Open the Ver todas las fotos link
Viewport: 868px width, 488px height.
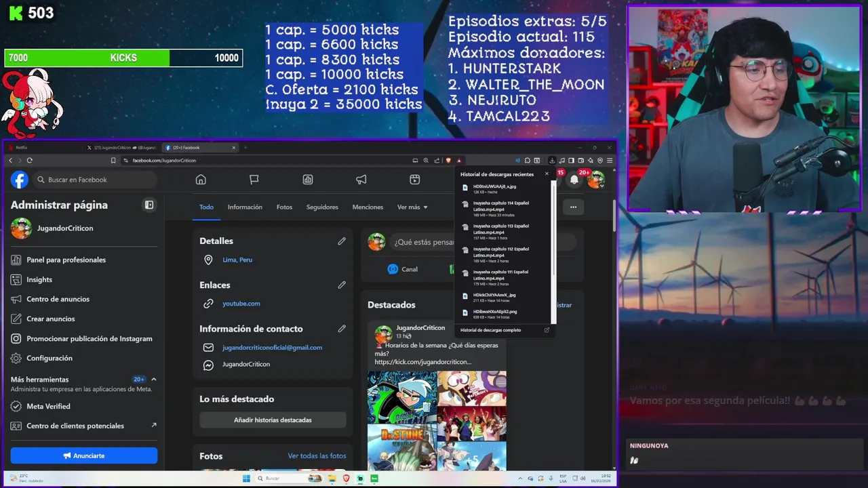pyautogui.click(x=317, y=456)
